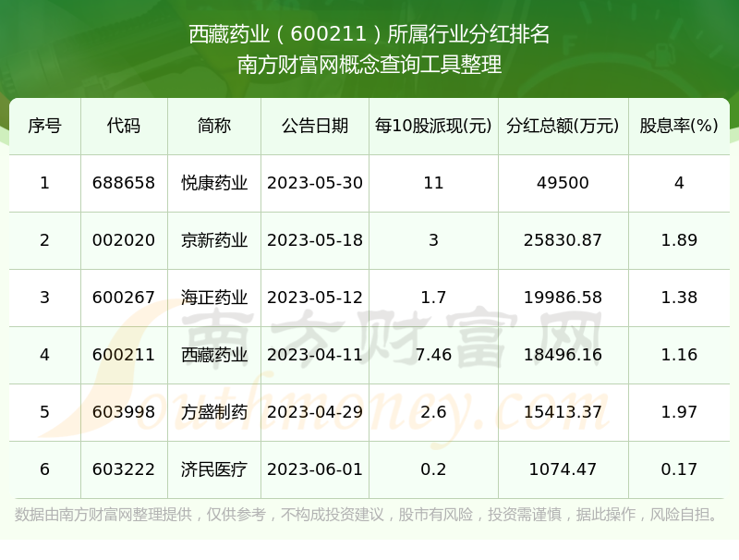Screen dimensions: 739x560
Task: Click company name 京新药业
Action: 214,240
